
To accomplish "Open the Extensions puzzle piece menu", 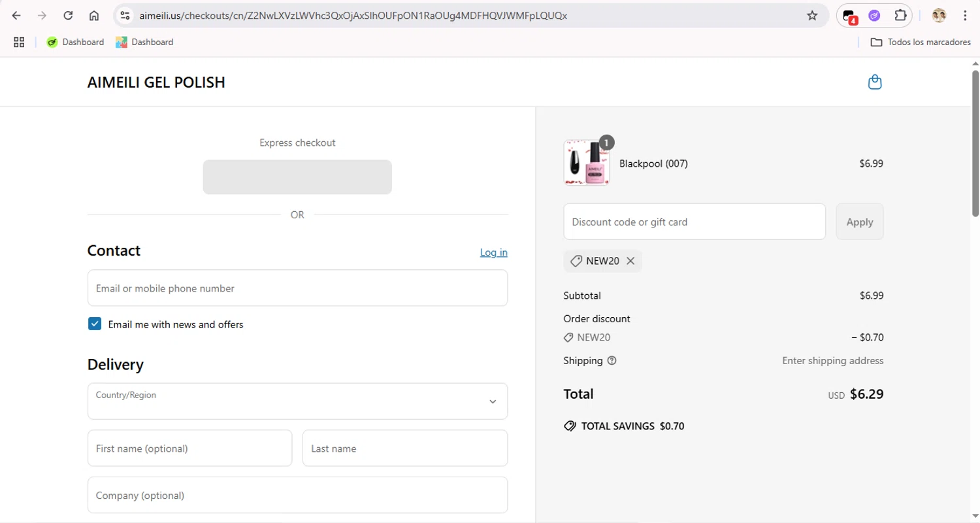I will click(x=900, y=16).
